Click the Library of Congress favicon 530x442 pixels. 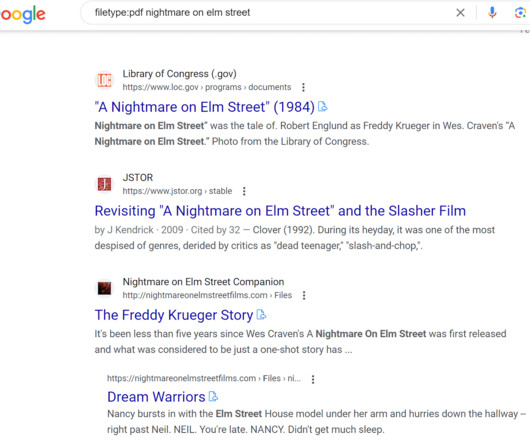104,80
